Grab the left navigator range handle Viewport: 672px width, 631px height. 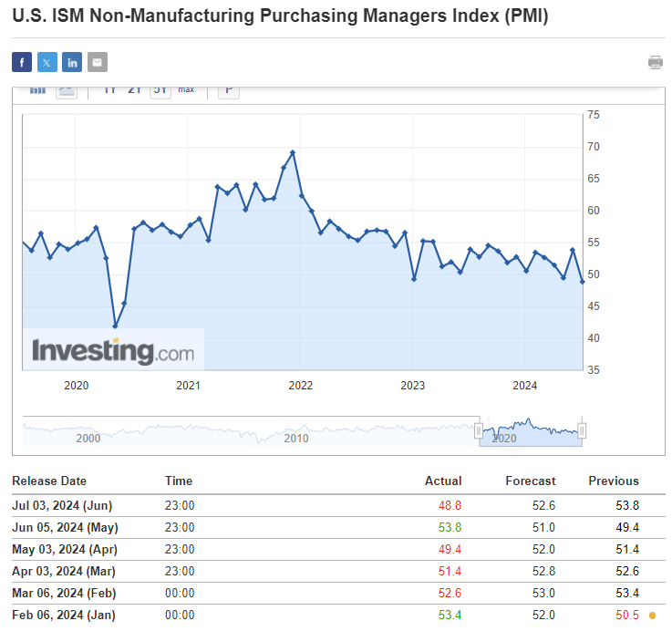tap(479, 430)
